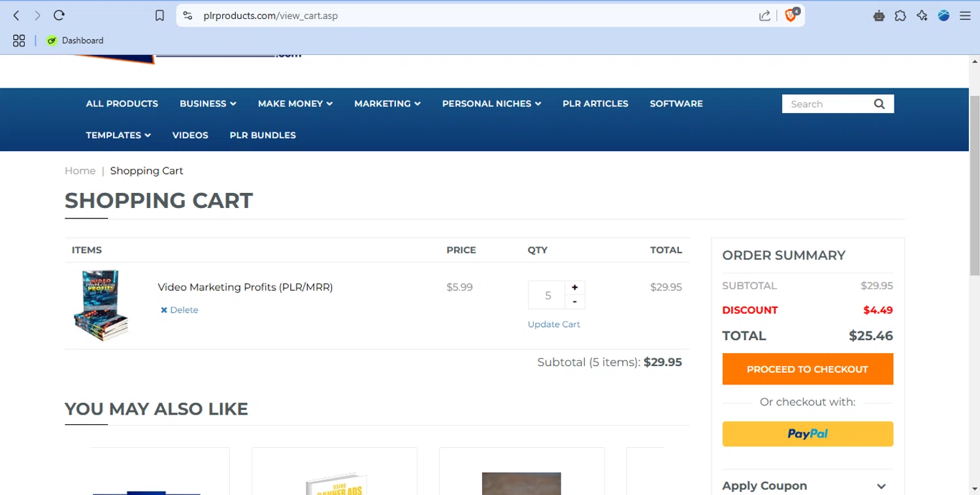Screen dimensions: 980x495
Task: Open Video Marketing Profits product thumbnail
Action: (101, 305)
